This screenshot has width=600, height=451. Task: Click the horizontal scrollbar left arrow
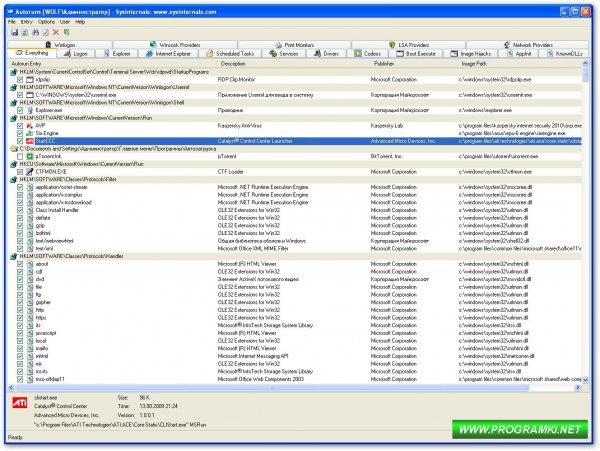(11, 388)
